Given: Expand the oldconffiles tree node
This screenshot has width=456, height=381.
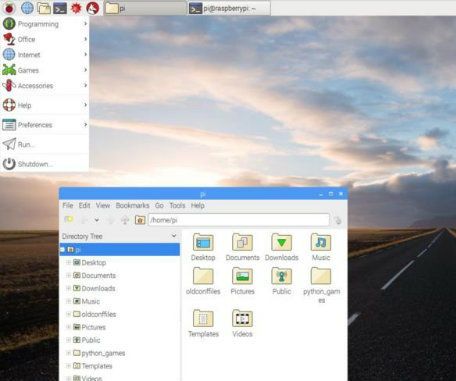Looking at the screenshot, I should click(68, 314).
